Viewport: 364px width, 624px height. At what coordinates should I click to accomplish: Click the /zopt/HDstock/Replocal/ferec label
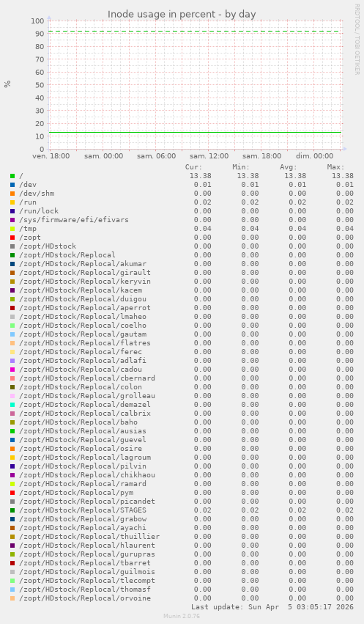(81, 351)
